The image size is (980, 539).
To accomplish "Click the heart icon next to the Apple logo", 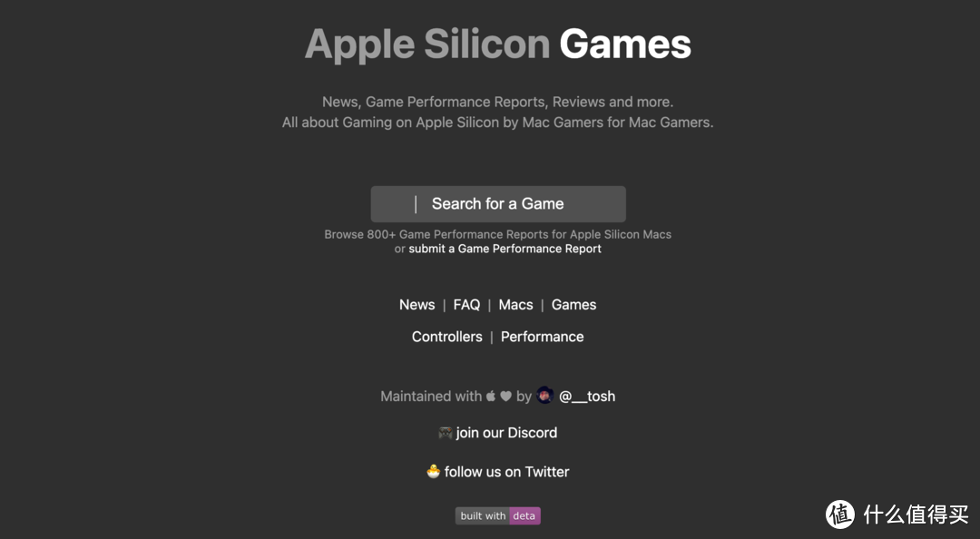I will [505, 396].
